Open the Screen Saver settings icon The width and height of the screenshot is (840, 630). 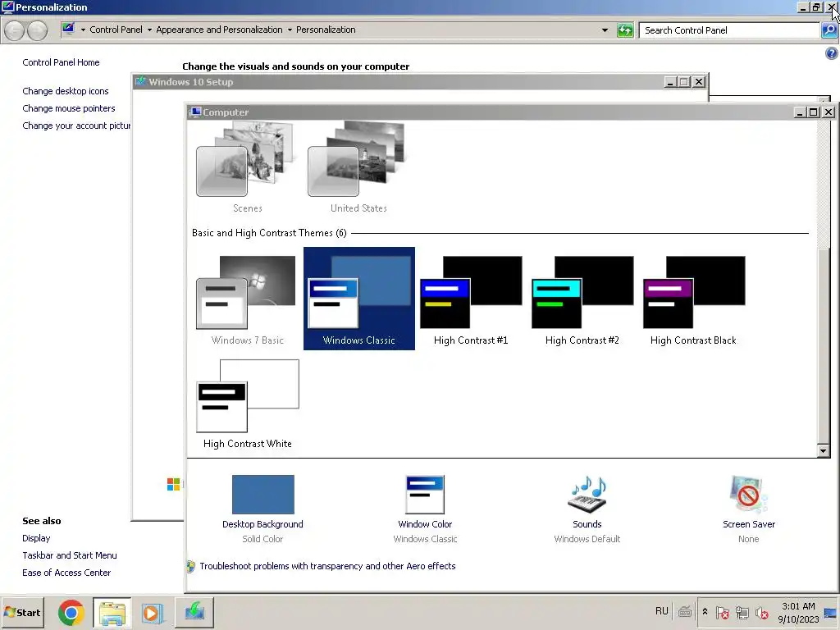(748, 494)
